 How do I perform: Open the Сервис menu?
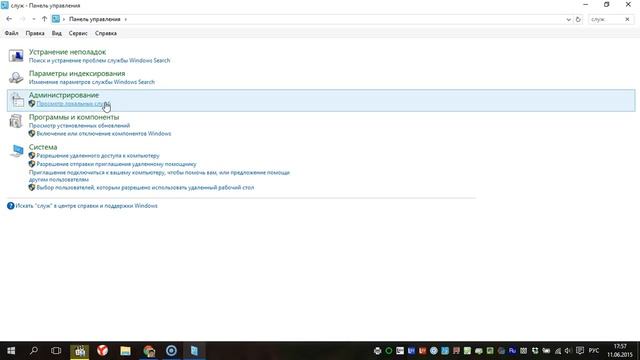pyautogui.click(x=78, y=33)
